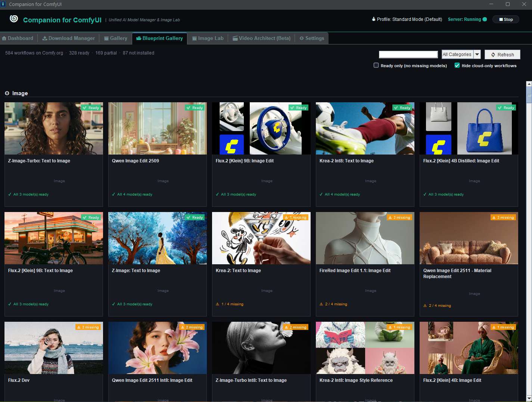Switch to the Dashboard tab
532x402 pixels.
(x=18, y=38)
